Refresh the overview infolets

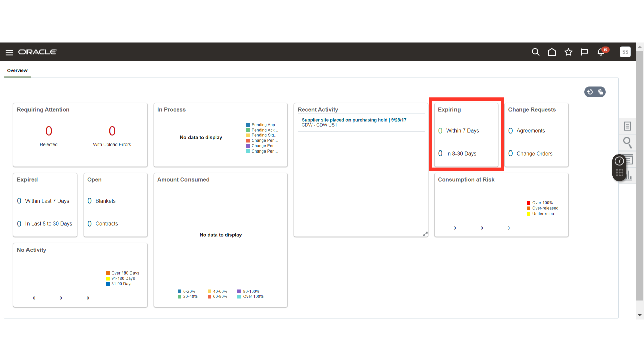[590, 92]
